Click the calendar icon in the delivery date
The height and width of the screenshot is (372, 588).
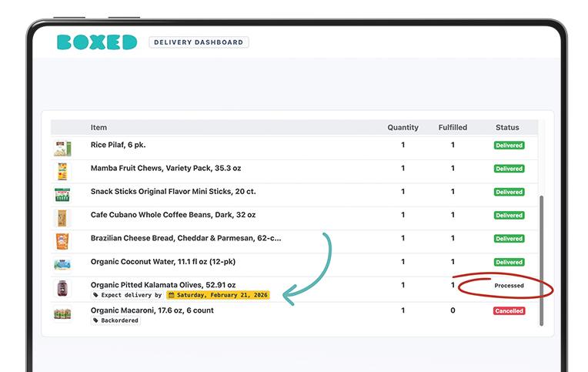pyautogui.click(x=172, y=295)
